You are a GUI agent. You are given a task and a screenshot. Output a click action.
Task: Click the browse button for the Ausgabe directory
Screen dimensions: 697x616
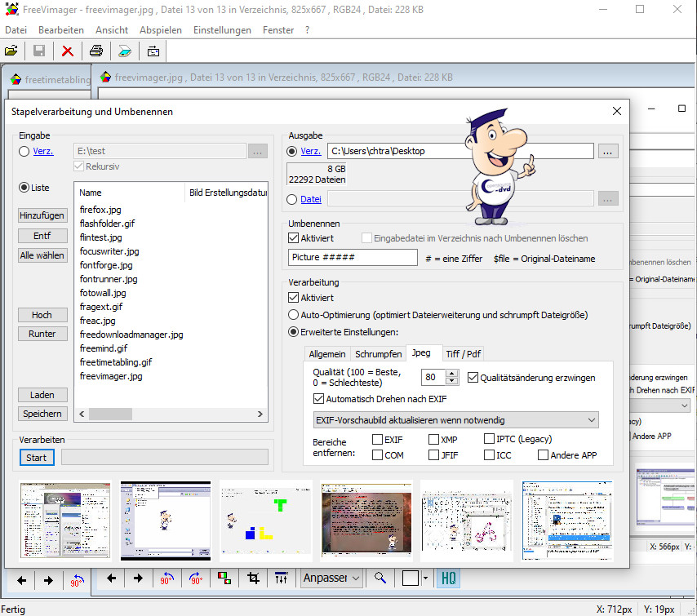(608, 152)
